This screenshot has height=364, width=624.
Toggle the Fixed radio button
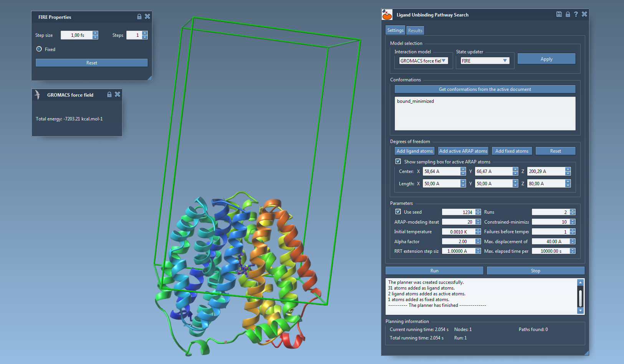pyautogui.click(x=39, y=49)
